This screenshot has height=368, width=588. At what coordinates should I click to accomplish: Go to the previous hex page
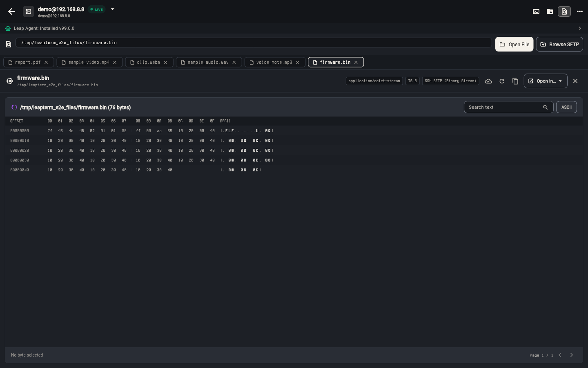(560, 355)
